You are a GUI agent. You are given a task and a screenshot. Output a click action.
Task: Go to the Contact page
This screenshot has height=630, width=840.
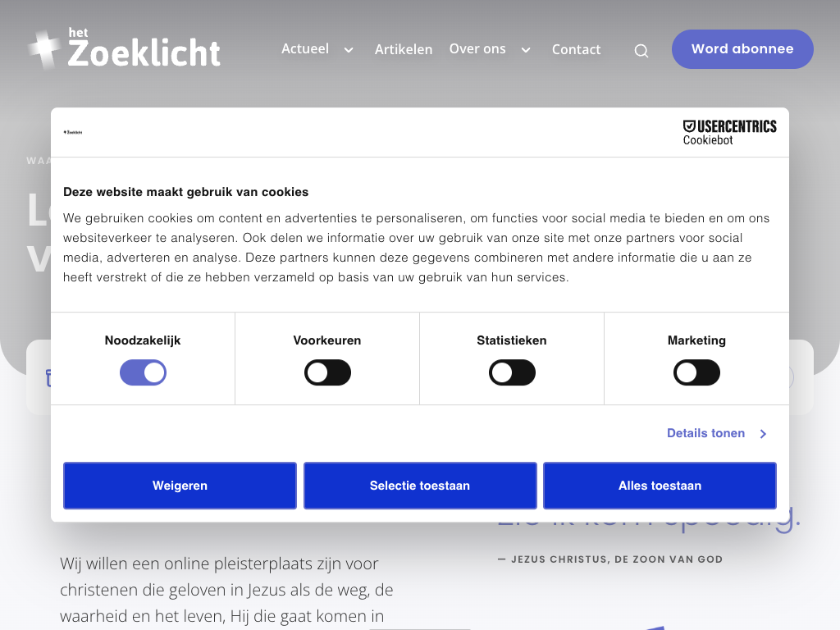point(576,49)
